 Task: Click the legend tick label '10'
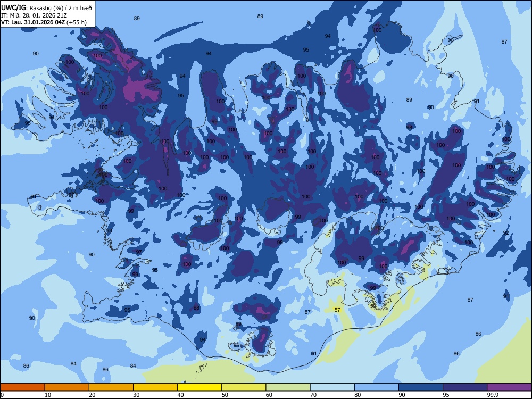pyautogui.click(x=48, y=395)
